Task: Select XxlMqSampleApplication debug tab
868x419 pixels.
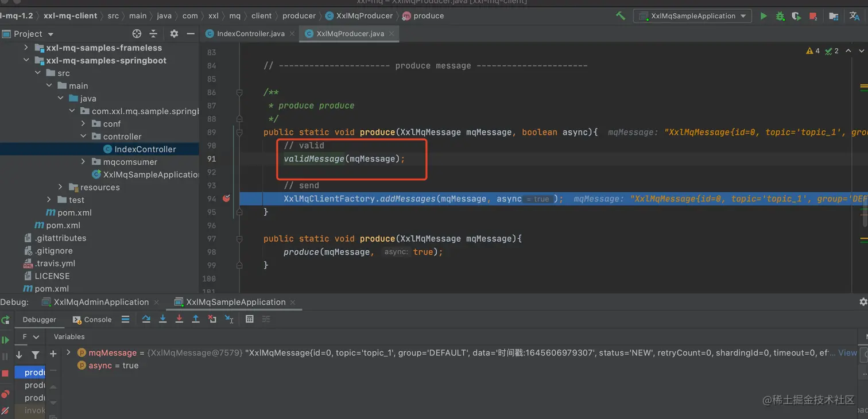Action: (x=236, y=302)
